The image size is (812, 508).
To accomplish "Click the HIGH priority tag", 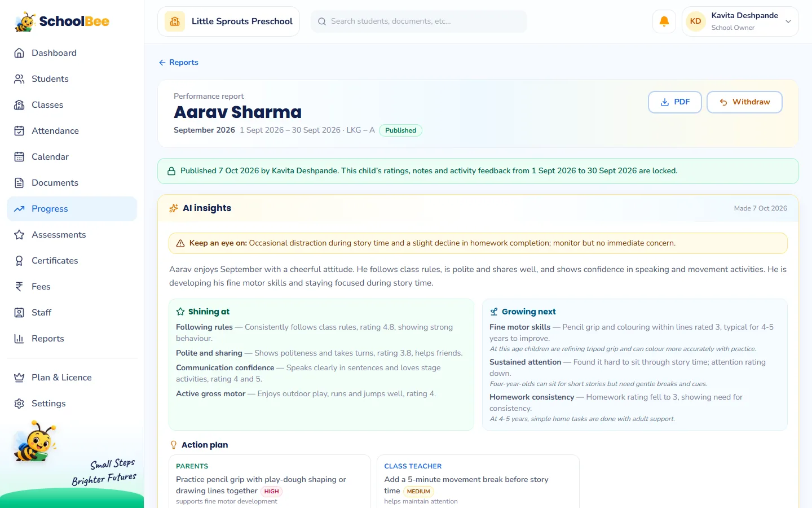I will coord(272,492).
